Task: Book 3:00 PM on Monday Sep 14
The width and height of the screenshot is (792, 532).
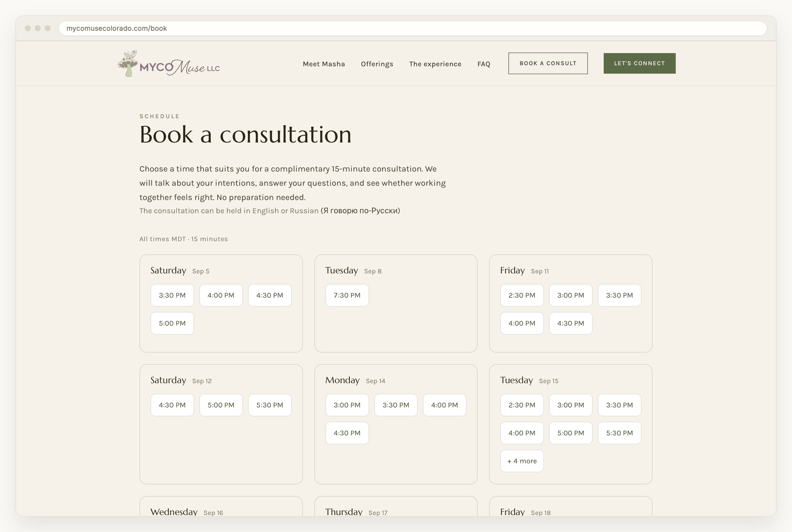Action: (347, 405)
